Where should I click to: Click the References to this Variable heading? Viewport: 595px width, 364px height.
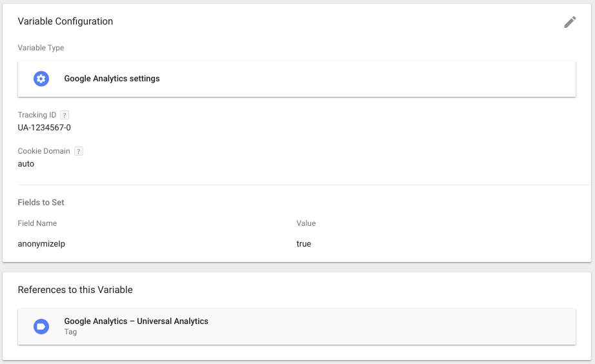[x=75, y=290]
